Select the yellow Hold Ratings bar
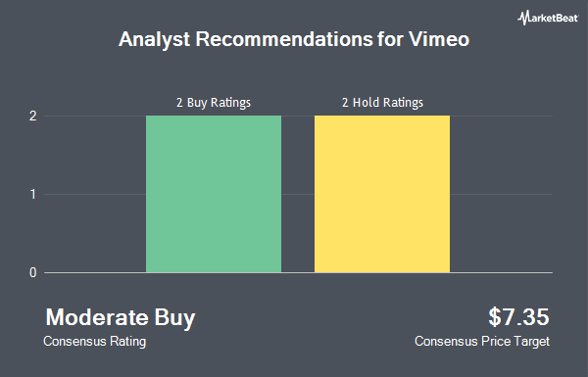Image resolution: width=588 pixels, height=377 pixels. point(382,194)
